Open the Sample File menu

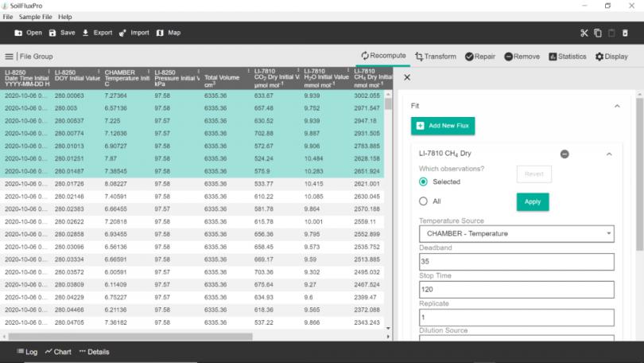coord(35,17)
